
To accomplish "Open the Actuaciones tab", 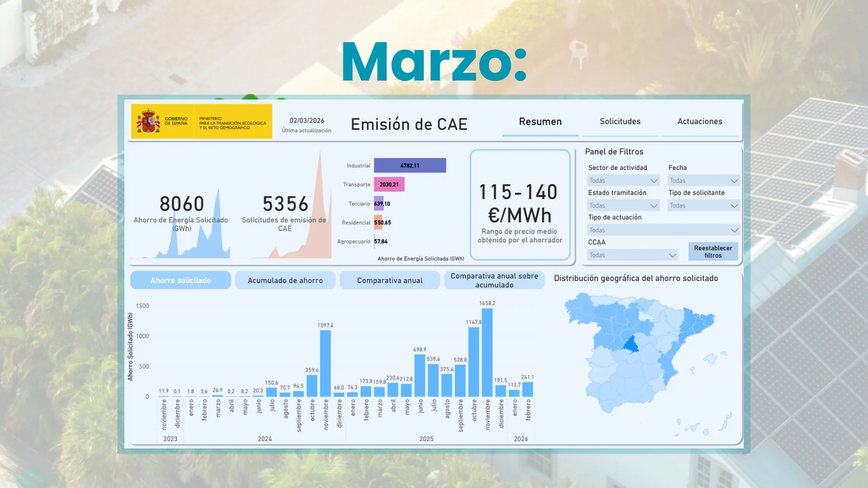I will 700,122.
